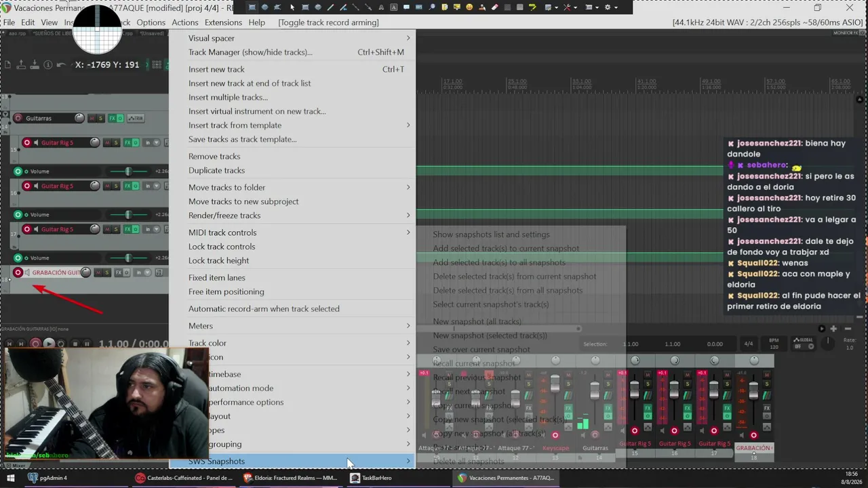The height and width of the screenshot is (488, 868).
Task: Expand the Meters submenu
Action: point(408,326)
